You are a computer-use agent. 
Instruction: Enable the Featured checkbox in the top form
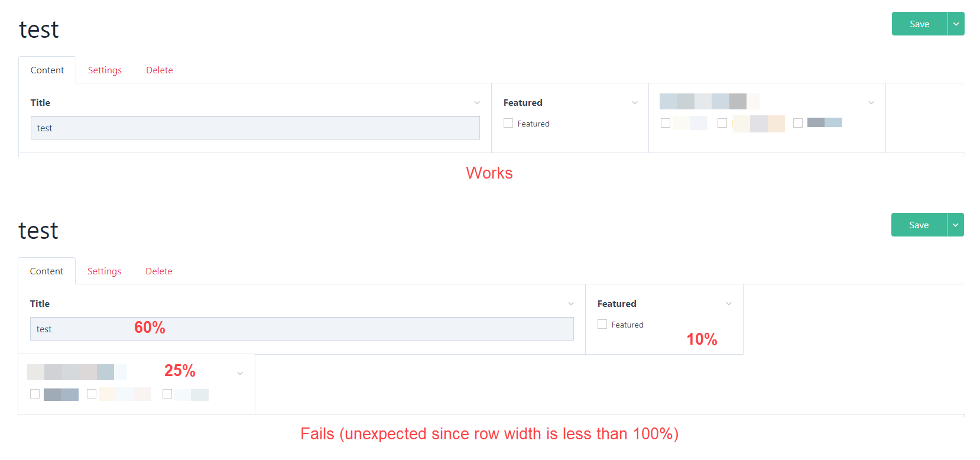(508, 123)
